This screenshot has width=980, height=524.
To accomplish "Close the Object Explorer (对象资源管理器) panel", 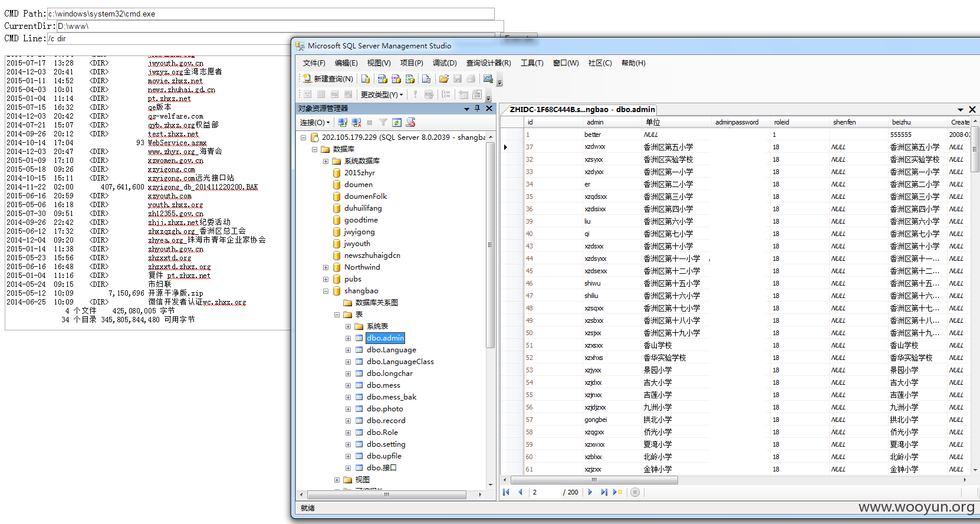I will pos(489,109).
